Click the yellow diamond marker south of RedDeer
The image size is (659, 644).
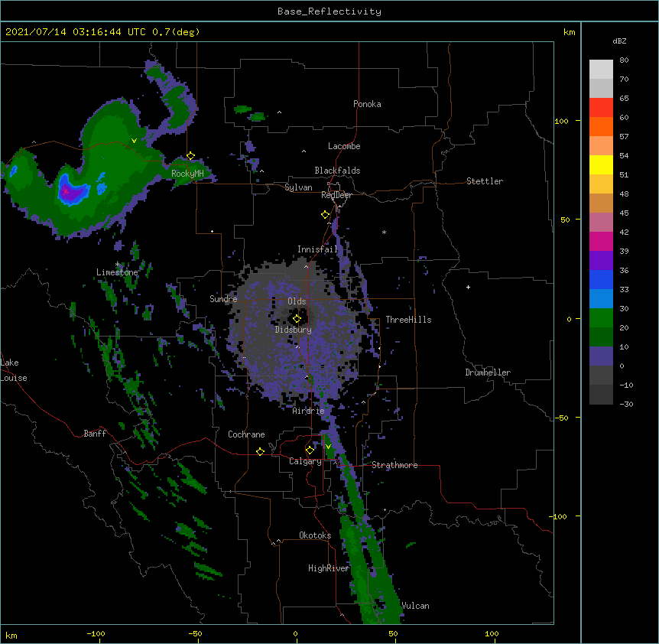pos(326,215)
